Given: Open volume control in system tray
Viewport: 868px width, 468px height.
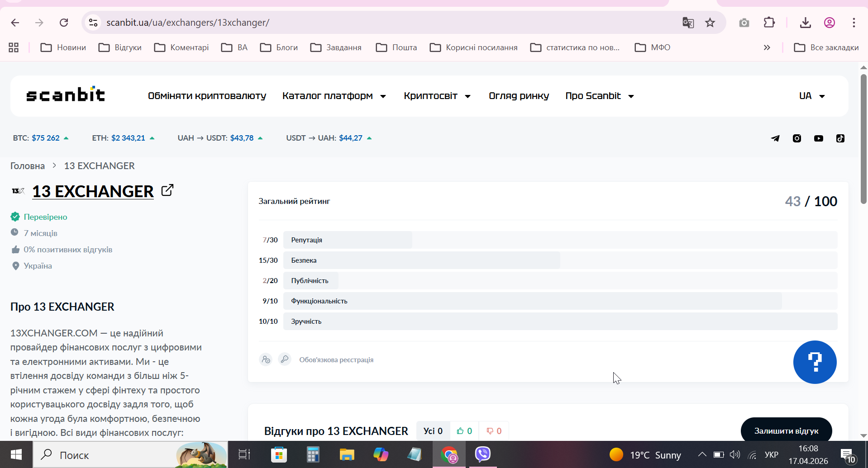Looking at the screenshot, I should 735,454.
